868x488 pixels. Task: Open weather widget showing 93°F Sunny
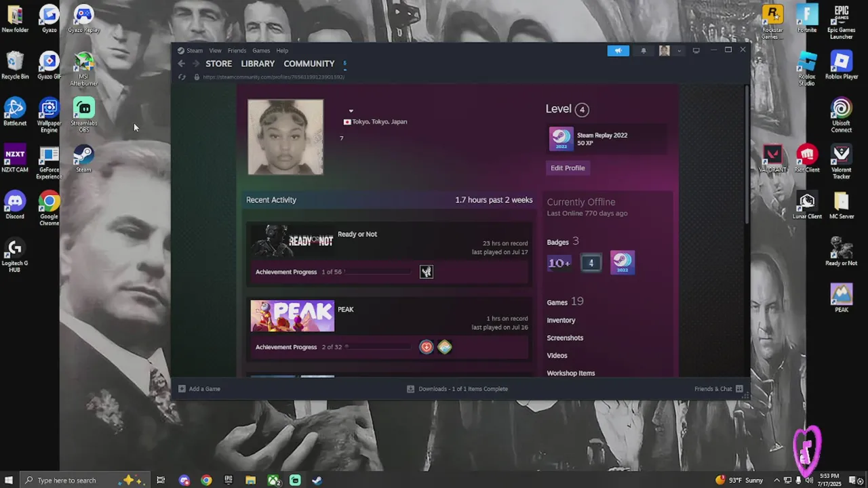(x=739, y=481)
